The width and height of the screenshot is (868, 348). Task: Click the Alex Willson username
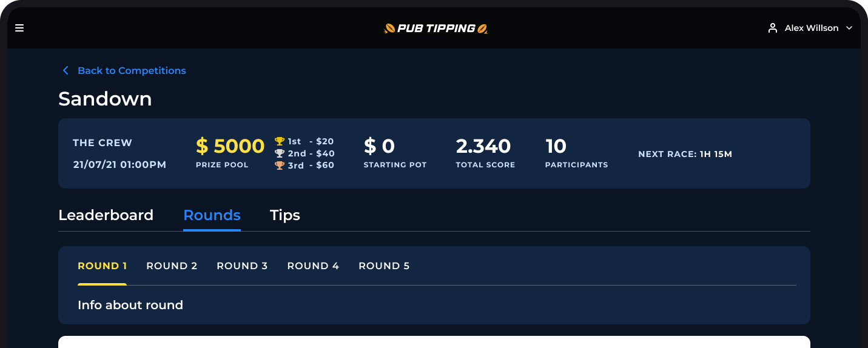(812, 28)
